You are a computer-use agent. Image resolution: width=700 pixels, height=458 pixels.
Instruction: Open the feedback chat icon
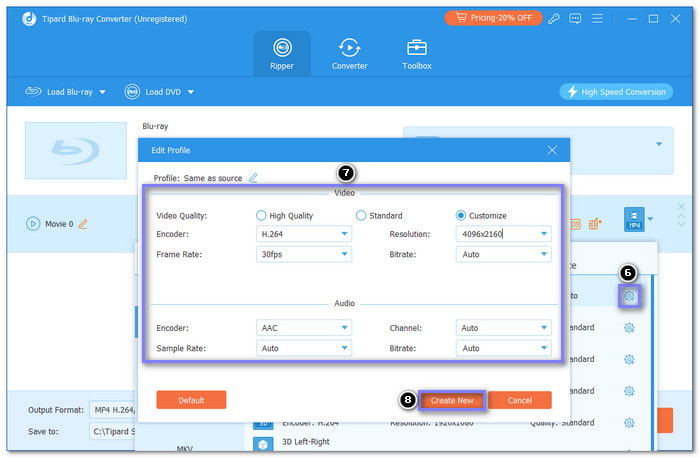tap(575, 18)
